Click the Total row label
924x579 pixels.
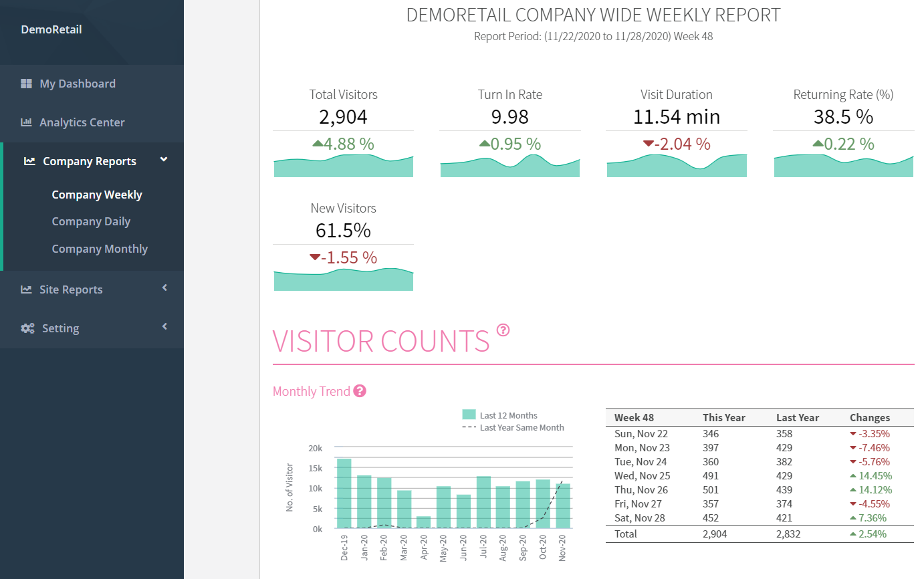(x=626, y=534)
